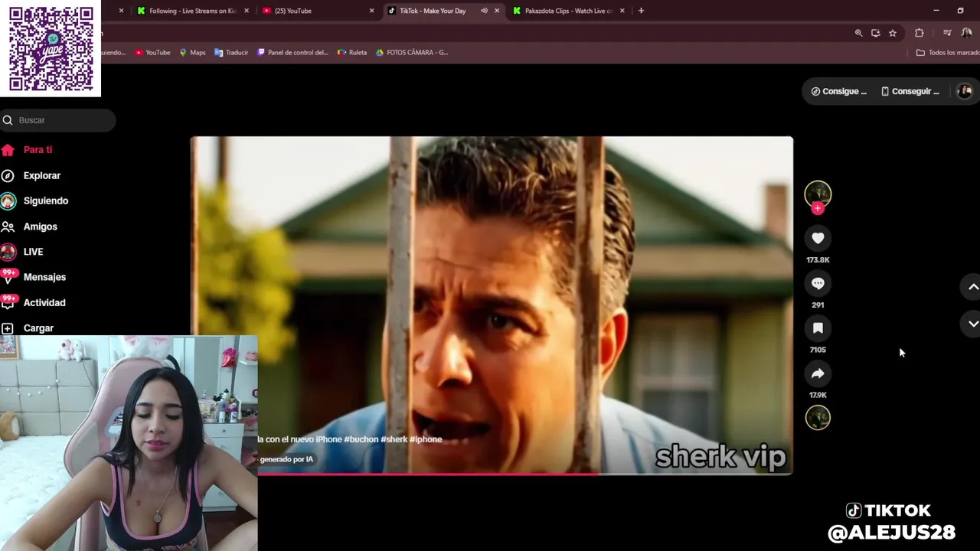980x551 pixels.
Task: Click the LIVE avatar icon in sidebar
Action: [x=8, y=252]
